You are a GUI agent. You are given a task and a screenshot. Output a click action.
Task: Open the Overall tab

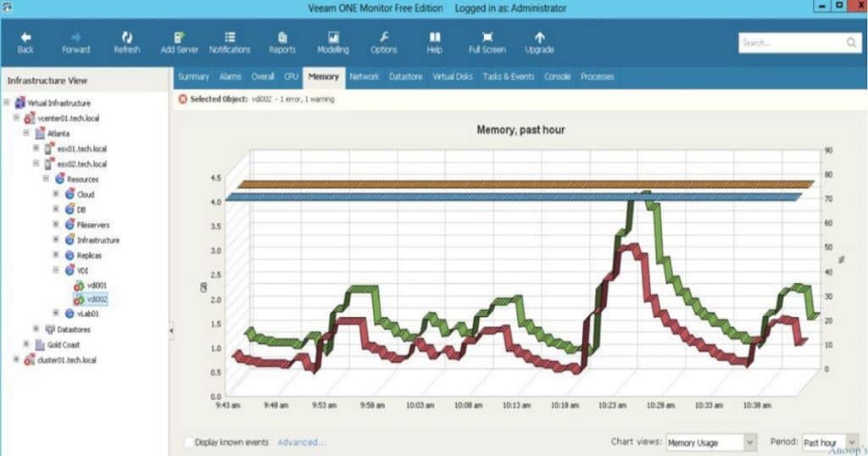pos(263,77)
